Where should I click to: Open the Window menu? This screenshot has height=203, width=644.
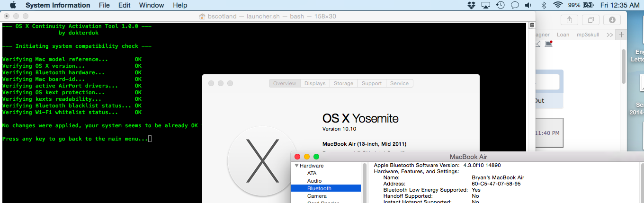pyautogui.click(x=152, y=5)
